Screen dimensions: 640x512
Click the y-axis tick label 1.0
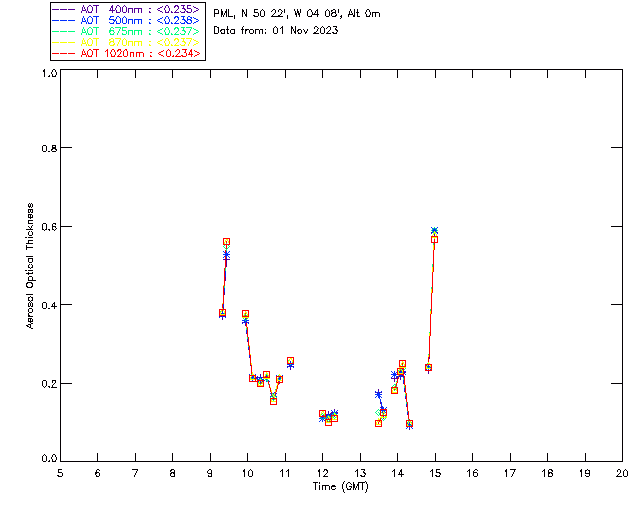(x=49, y=73)
